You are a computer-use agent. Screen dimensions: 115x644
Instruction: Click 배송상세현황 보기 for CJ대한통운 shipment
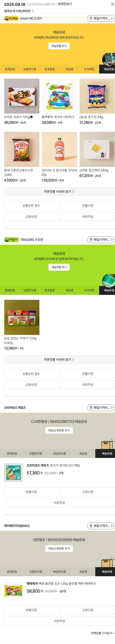point(59,430)
